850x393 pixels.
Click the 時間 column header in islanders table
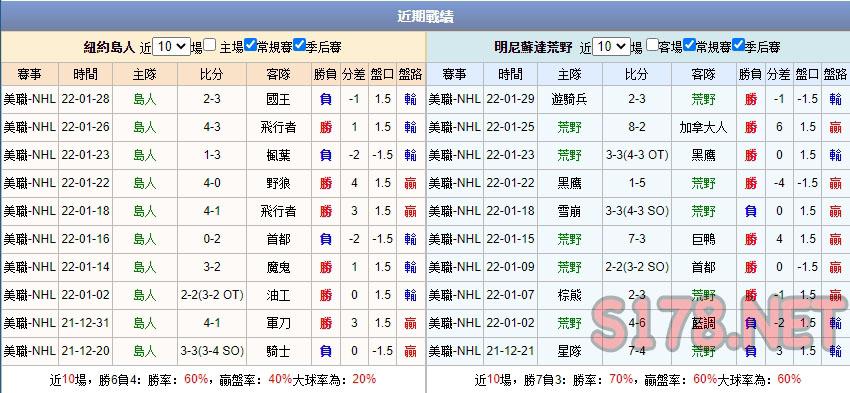click(x=86, y=74)
